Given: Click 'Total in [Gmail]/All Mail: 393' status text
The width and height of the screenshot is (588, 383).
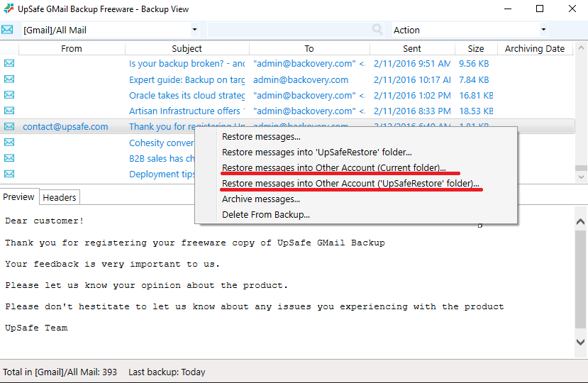Looking at the screenshot, I should click(60, 372).
